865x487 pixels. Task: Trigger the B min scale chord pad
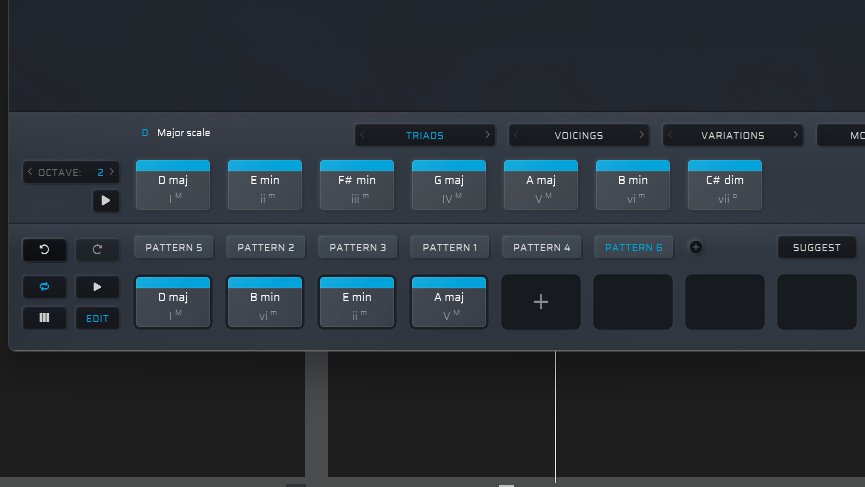coord(633,185)
